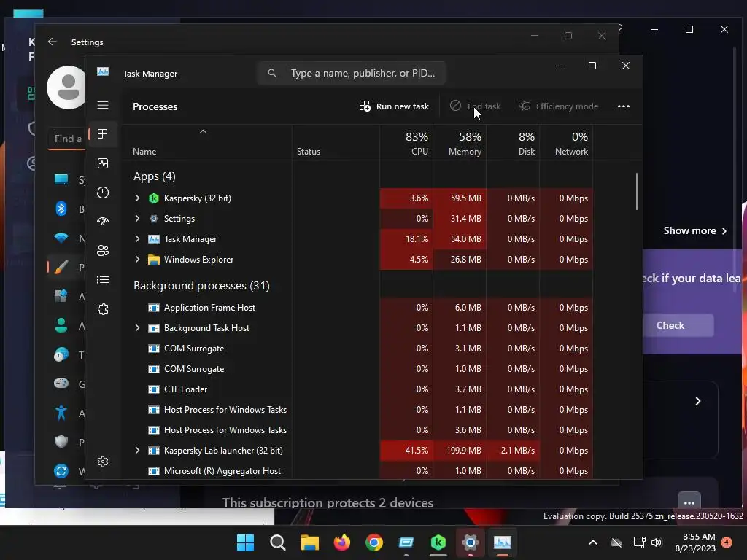
Task: Open the volume speaker tray icon
Action: coord(657,542)
